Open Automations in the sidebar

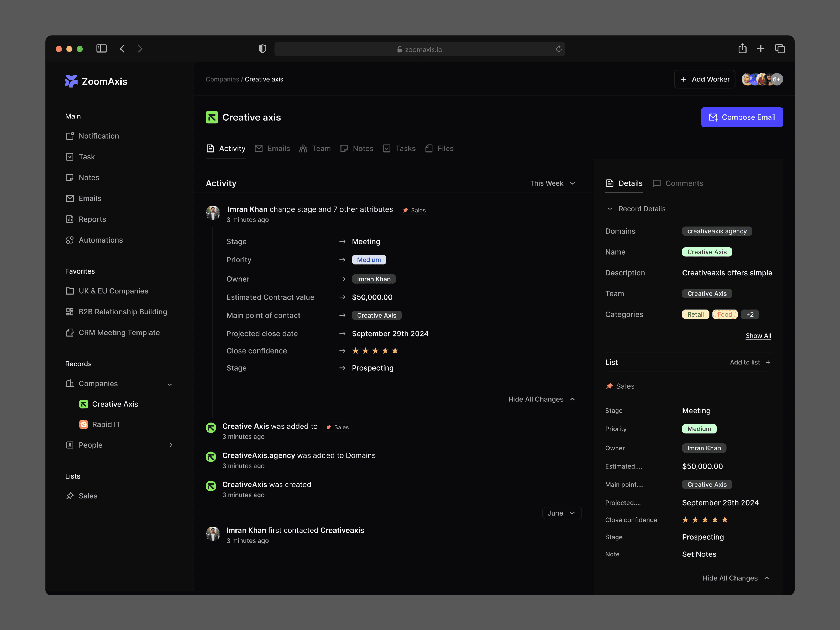click(100, 240)
